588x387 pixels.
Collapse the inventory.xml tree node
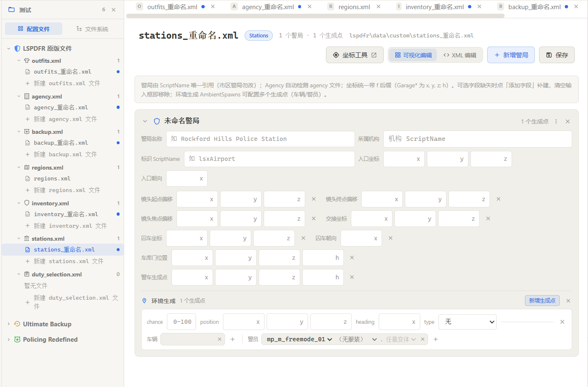click(19, 203)
